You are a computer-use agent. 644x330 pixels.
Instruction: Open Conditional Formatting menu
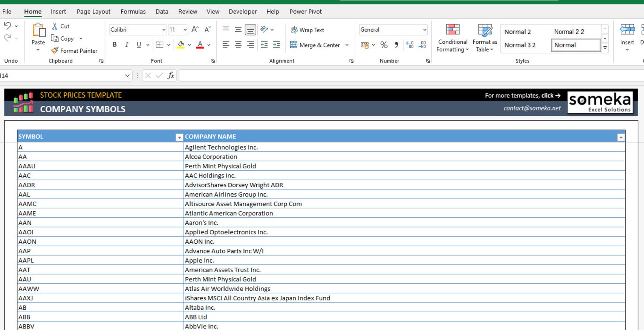point(453,38)
